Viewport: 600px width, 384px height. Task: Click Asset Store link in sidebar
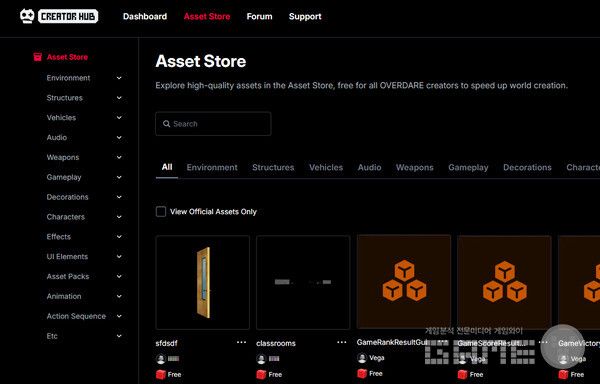tap(67, 57)
